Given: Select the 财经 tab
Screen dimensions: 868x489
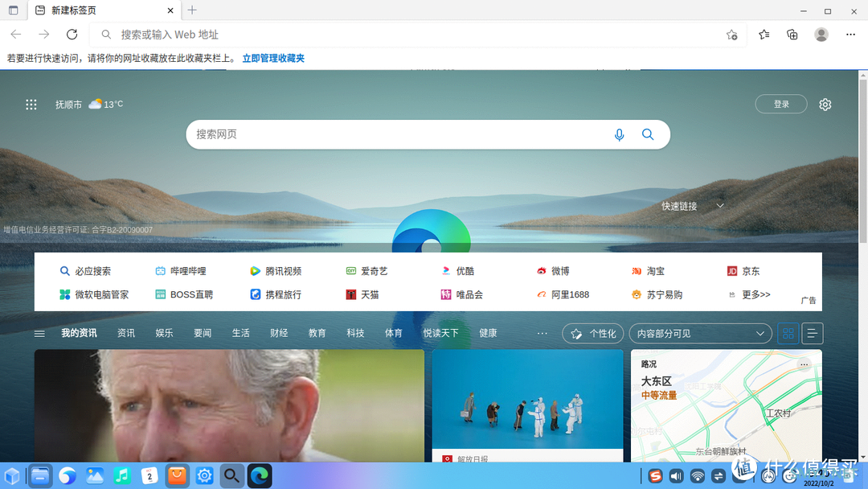Looking at the screenshot, I should click(x=278, y=333).
